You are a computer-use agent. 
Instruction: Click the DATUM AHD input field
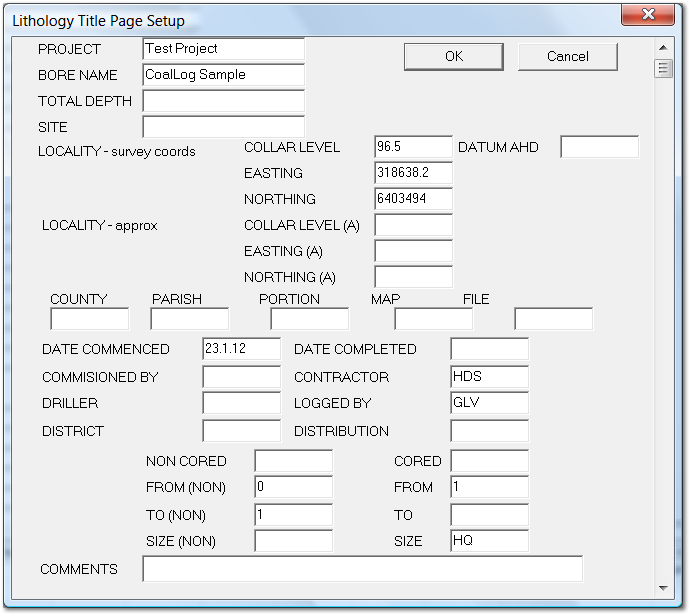[599, 147]
